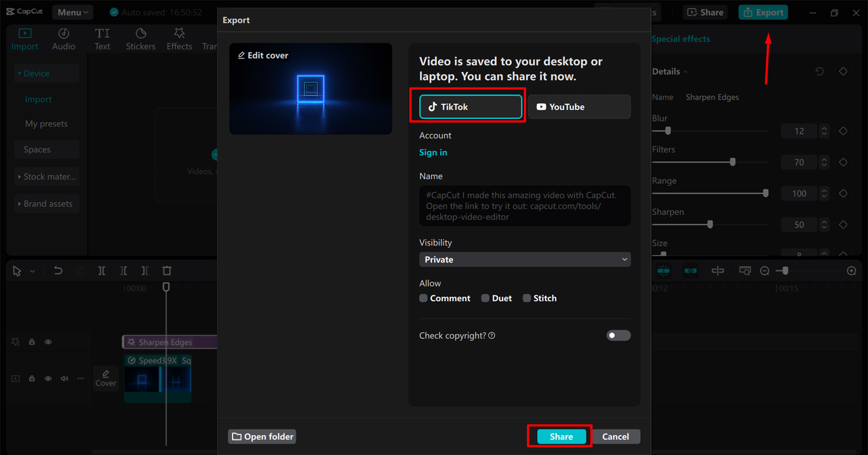Click Edit cover on the thumbnail
This screenshot has width=868, height=455.
coord(263,56)
